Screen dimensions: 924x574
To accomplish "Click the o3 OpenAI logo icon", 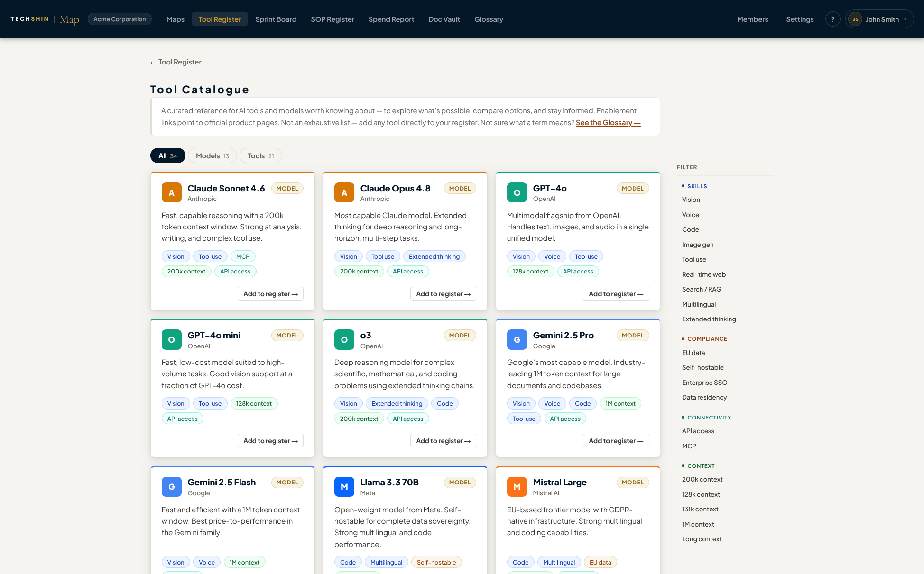I will (x=344, y=340).
